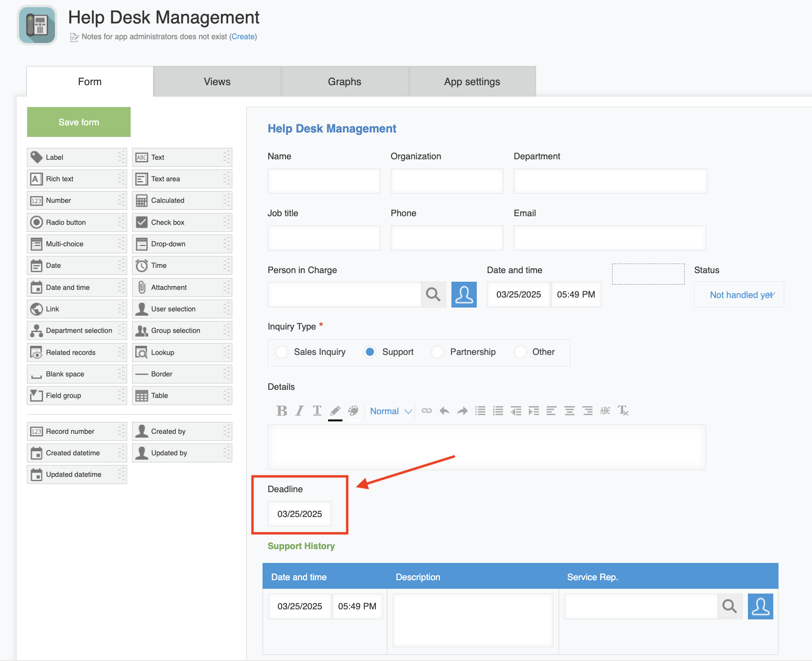Insert a link using the chain icon
Viewport: 812px width, 661px height.
(427, 411)
